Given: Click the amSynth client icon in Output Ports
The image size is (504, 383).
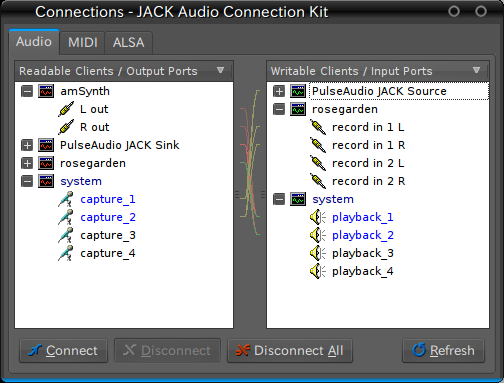Looking at the screenshot, I should (x=46, y=91).
